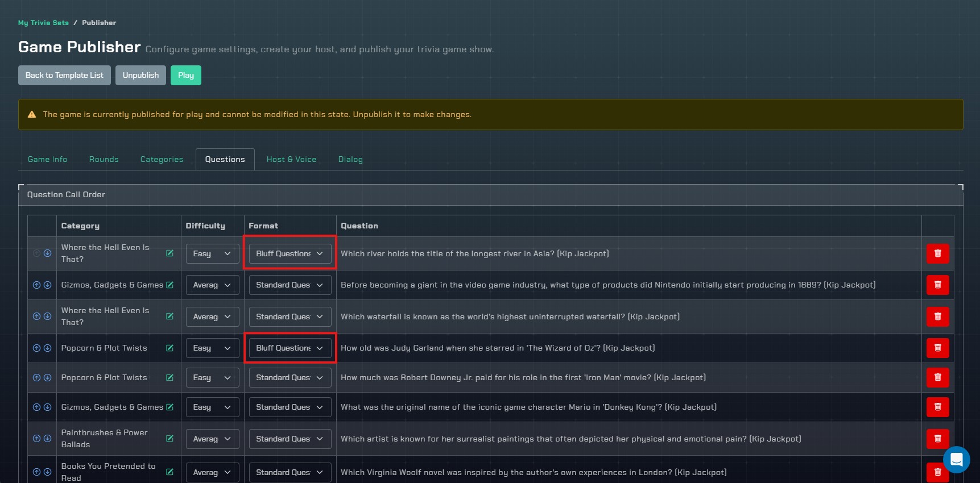This screenshot has height=483, width=980.
Task: Open the Categories tab
Action: [x=162, y=160]
